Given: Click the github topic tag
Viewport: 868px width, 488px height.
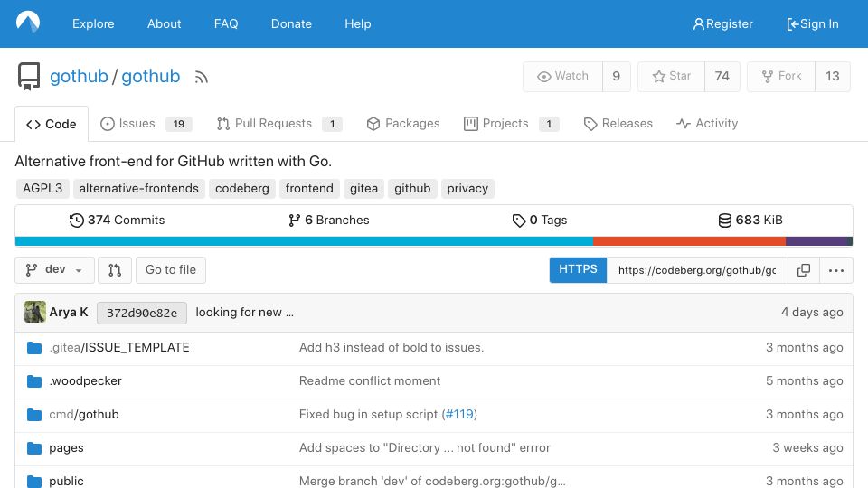Looking at the screenshot, I should [412, 189].
